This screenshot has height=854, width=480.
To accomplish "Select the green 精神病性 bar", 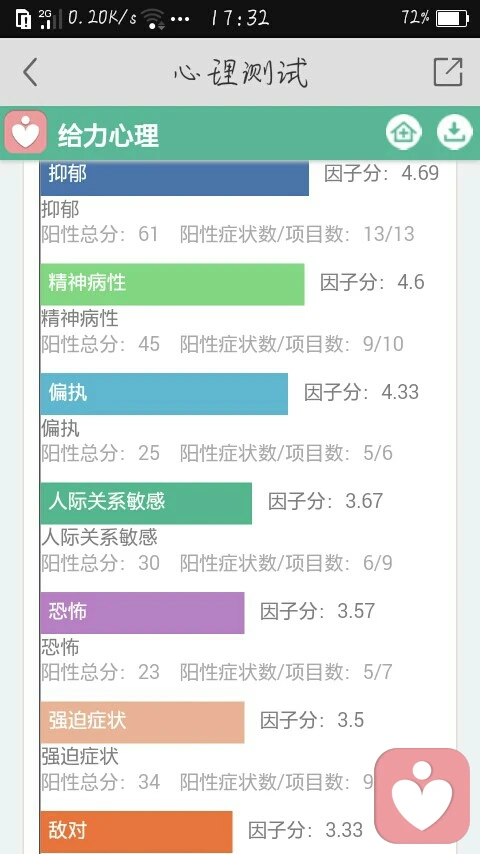I will (x=172, y=284).
